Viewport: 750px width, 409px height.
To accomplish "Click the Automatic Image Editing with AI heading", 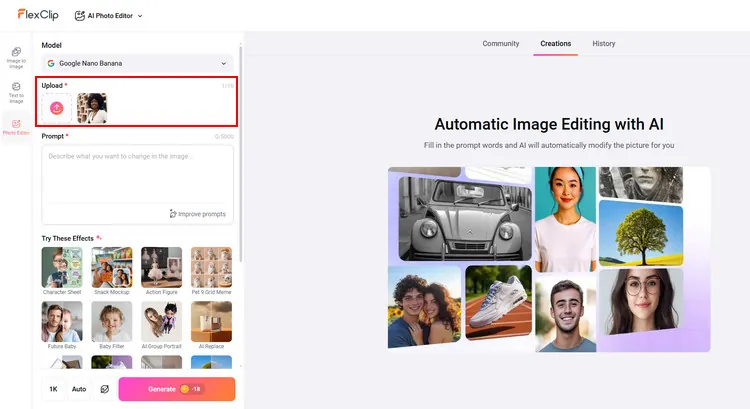I will [x=549, y=124].
